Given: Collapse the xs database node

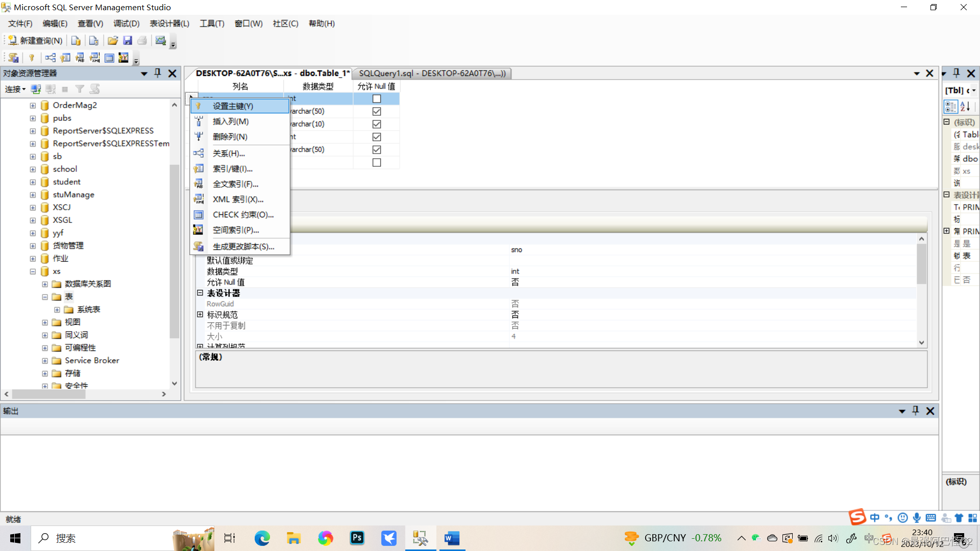Looking at the screenshot, I should 33,271.
